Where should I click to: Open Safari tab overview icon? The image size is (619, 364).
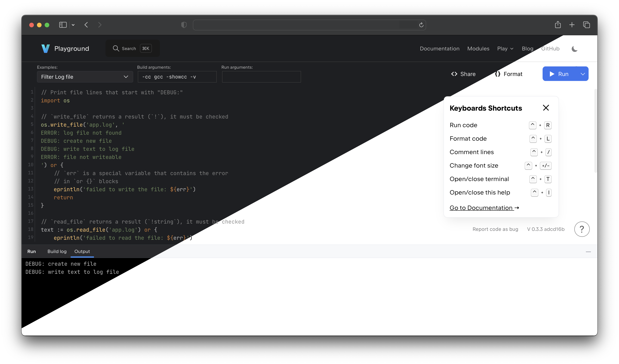click(586, 25)
